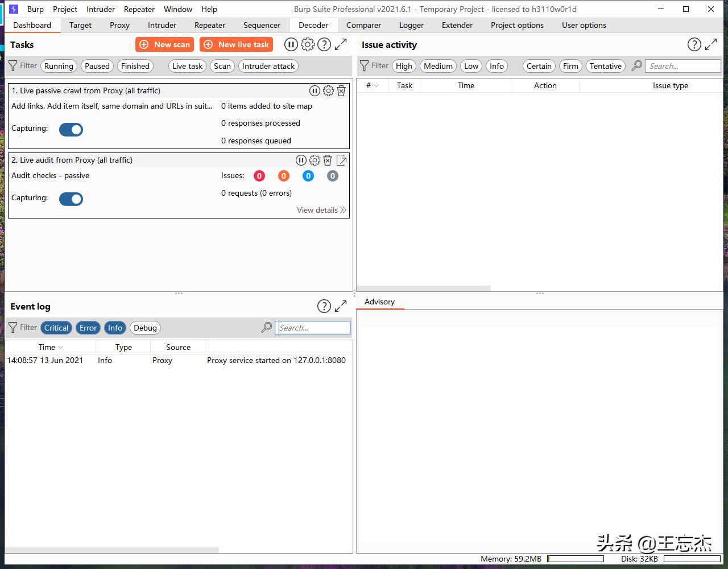Expand the Tasks panel to full size
The height and width of the screenshot is (569, 728).
point(341,44)
